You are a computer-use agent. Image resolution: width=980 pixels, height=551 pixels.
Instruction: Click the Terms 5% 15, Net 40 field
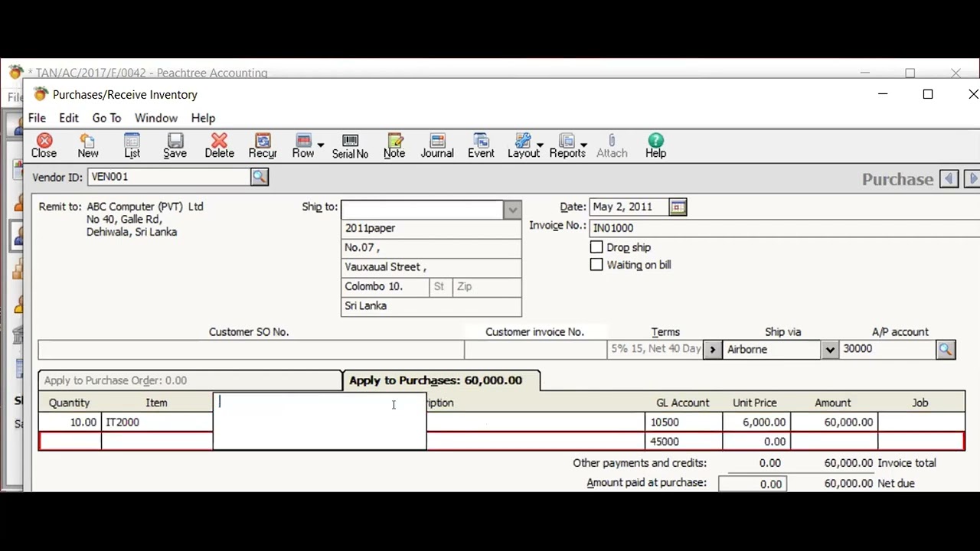click(x=656, y=350)
